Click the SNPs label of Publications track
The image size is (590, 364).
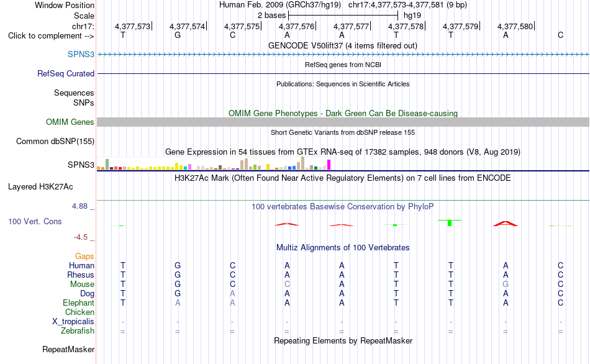click(84, 102)
